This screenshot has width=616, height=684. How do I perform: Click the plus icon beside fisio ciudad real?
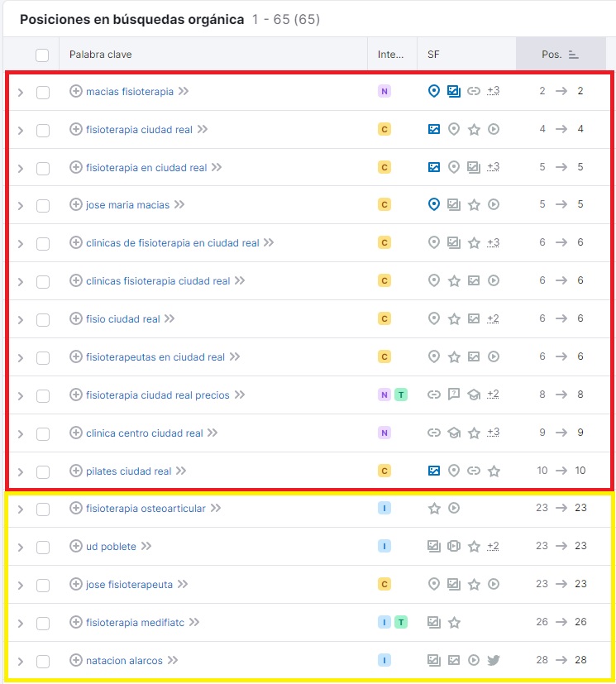pos(76,318)
